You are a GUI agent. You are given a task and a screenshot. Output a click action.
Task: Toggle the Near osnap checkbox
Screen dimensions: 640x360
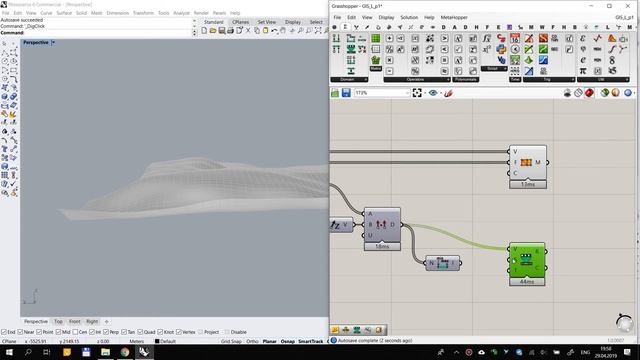pyautogui.click(x=20, y=332)
